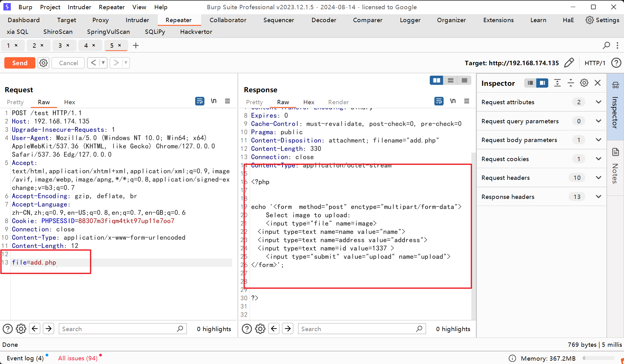Open response editor hamburger menu
Image resolution: width=624 pixels, height=364 pixels.
coord(467,101)
